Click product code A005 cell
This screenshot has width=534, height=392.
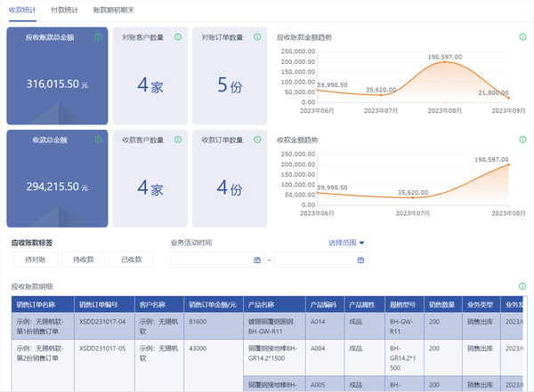tap(325, 384)
